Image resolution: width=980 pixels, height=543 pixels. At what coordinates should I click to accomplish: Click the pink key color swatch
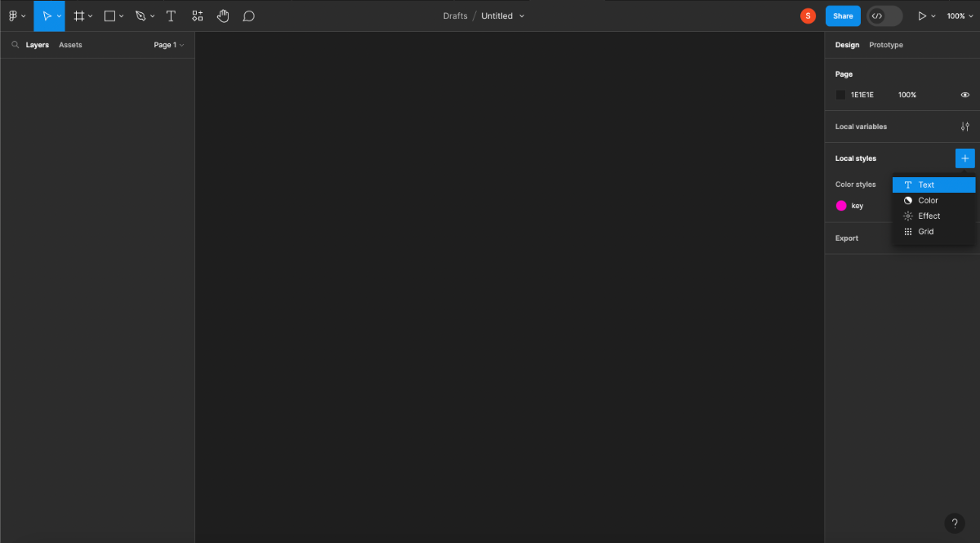pyautogui.click(x=841, y=206)
